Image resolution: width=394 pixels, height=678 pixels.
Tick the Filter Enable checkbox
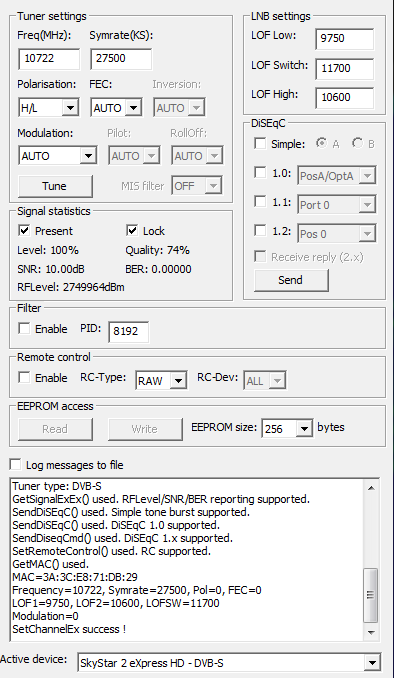point(24,329)
